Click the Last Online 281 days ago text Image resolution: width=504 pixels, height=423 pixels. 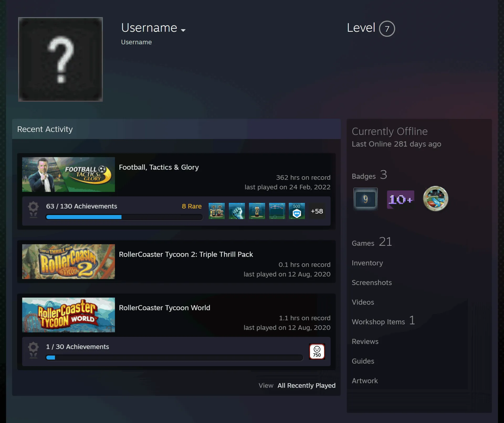396,144
